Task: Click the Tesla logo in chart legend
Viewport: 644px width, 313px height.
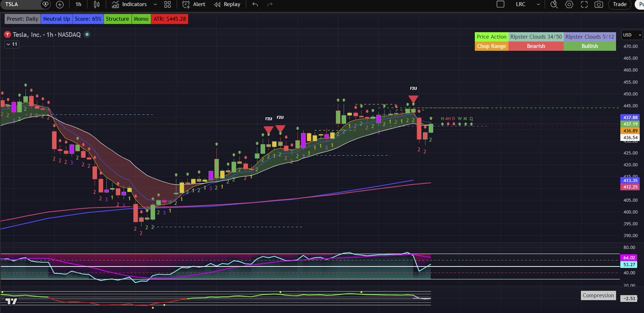Action: 7,34
